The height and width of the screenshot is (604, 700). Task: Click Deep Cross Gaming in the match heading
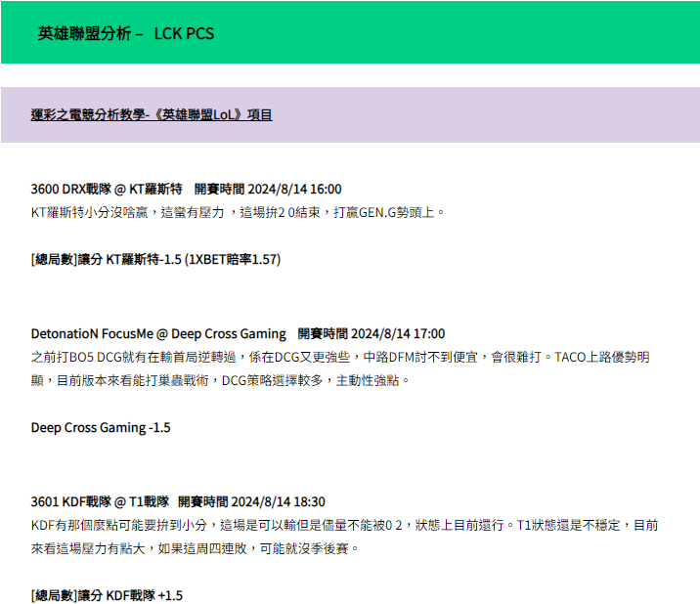point(230,333)
